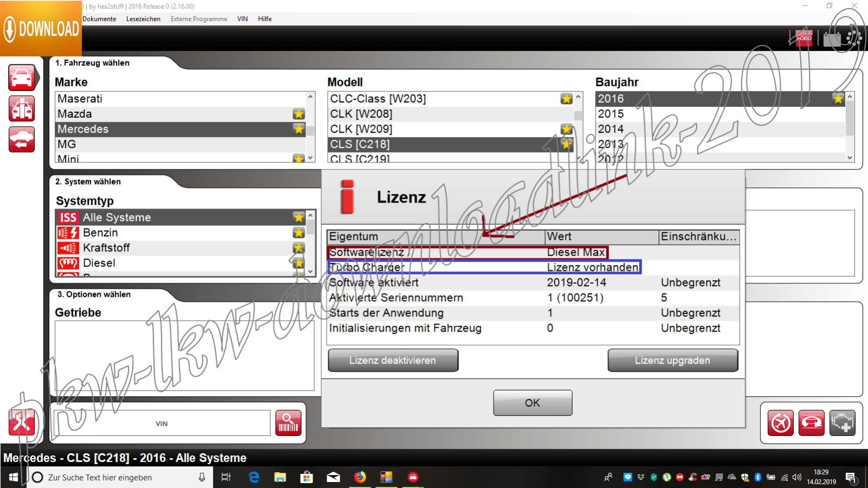868x488 pixels.
Task: Open Microsoft Store from taskbar
Action: 307,477
